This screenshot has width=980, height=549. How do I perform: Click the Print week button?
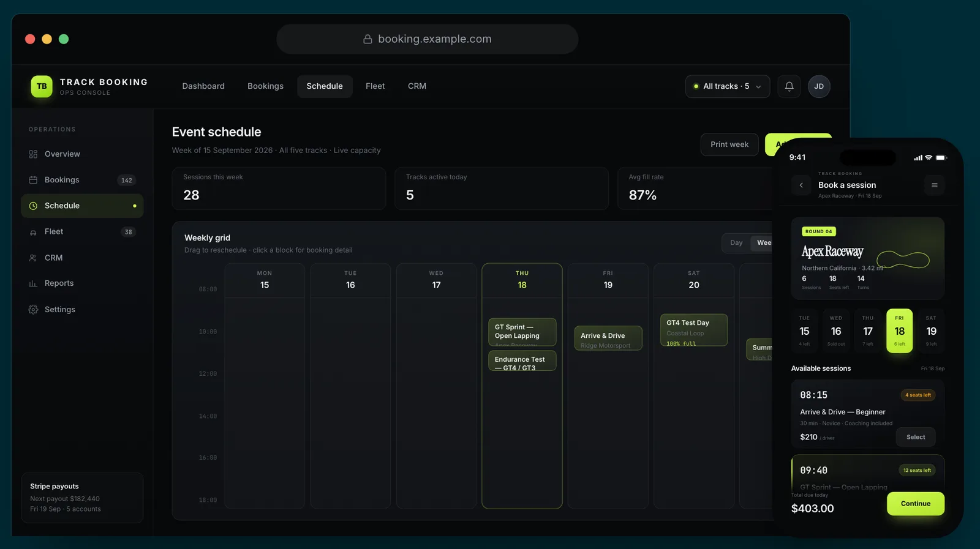point(729,144)
